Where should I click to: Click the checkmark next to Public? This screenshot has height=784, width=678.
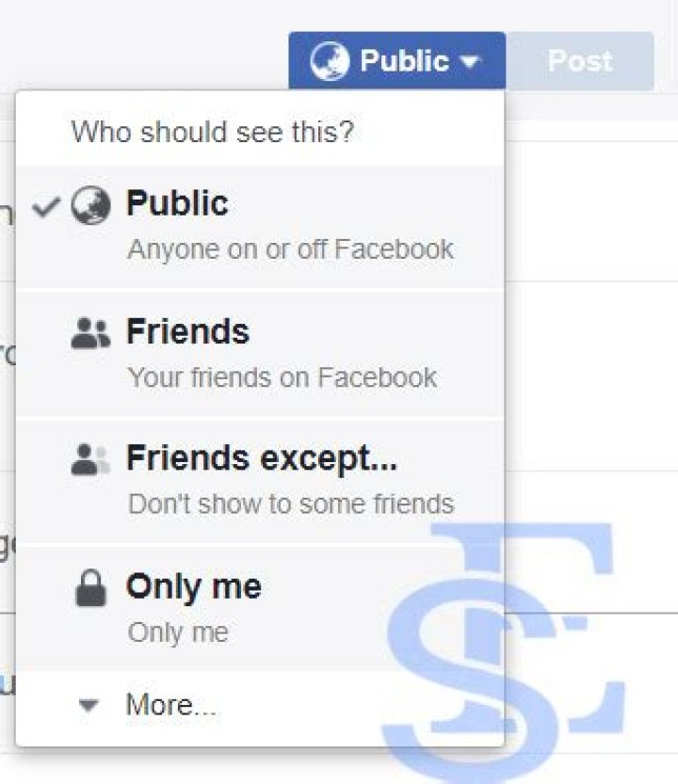pyautogui.click(x=46, y=207)
